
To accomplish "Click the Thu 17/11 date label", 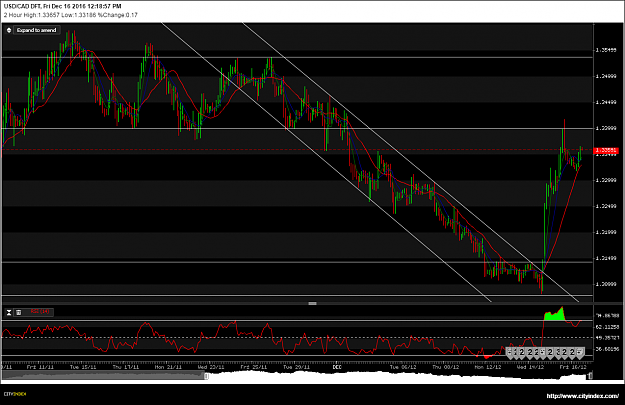I will (x=126, y=367).
